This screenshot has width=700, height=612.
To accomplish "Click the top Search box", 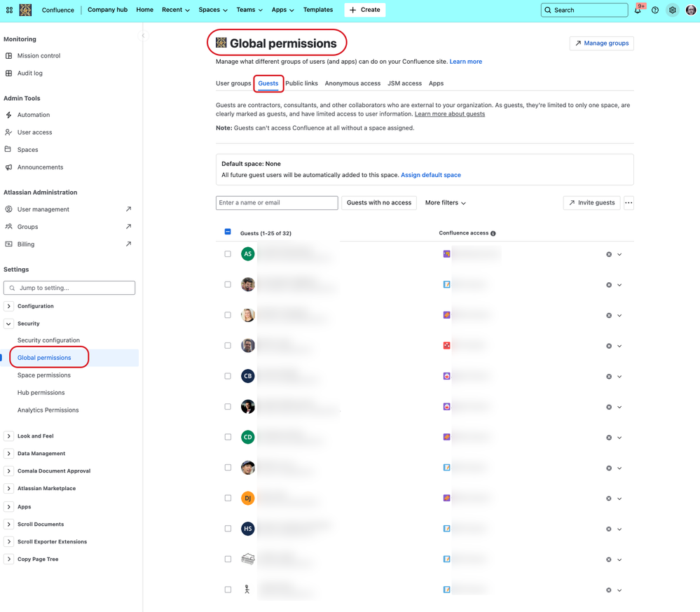I will (584, 11).
